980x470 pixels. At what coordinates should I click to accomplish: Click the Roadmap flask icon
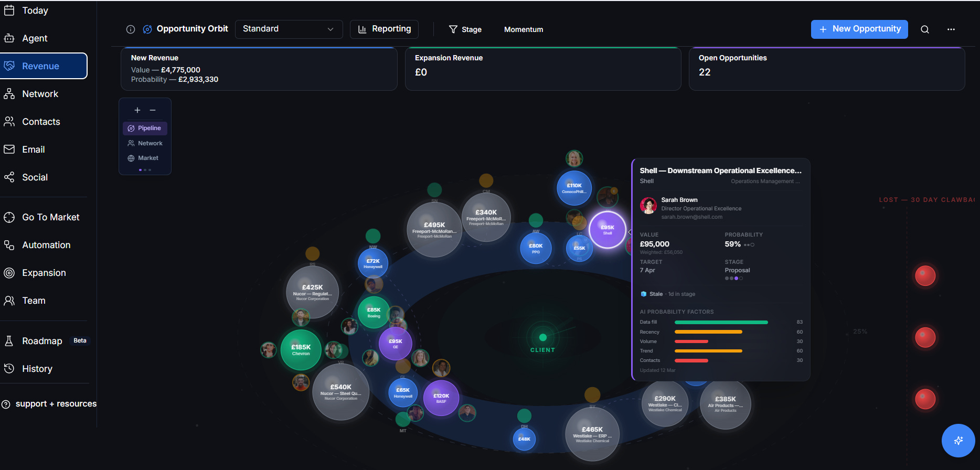point(9,341)
